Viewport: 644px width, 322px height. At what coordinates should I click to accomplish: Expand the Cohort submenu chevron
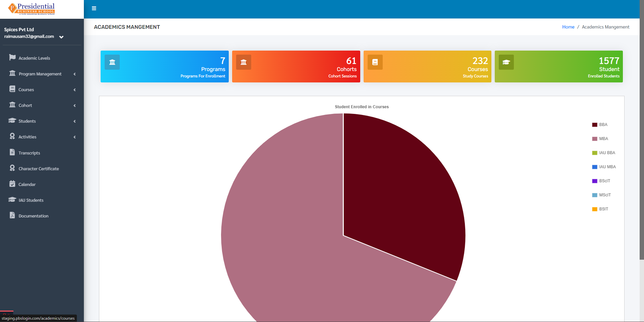[x=74, y=106]
